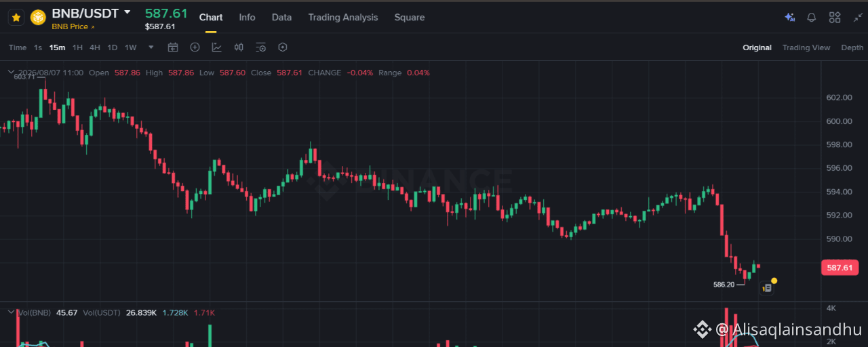Open the layout widgets grid icon

tap(835, 18)
